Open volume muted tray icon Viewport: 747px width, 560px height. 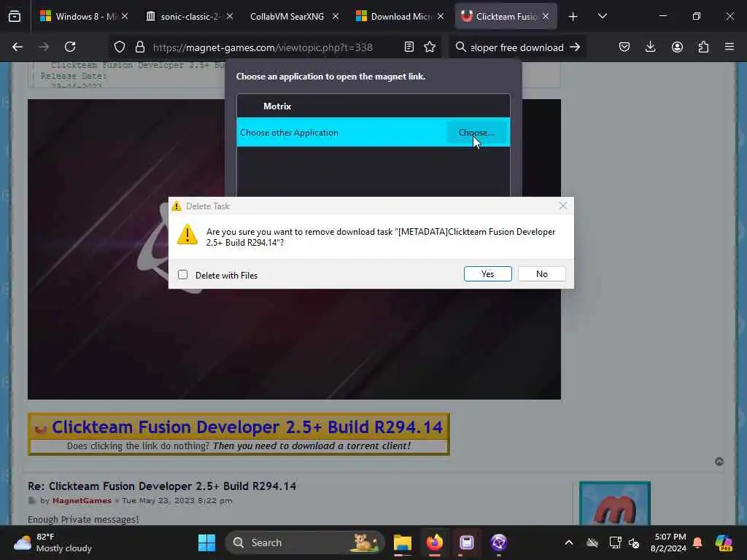(634, 542)
